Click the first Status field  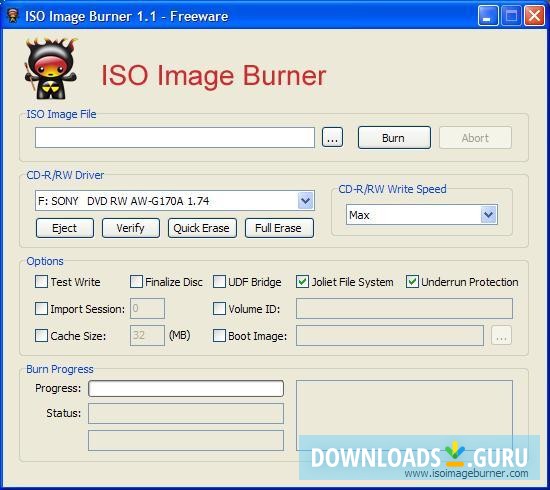pyautogui.click(x=186, y=414)
